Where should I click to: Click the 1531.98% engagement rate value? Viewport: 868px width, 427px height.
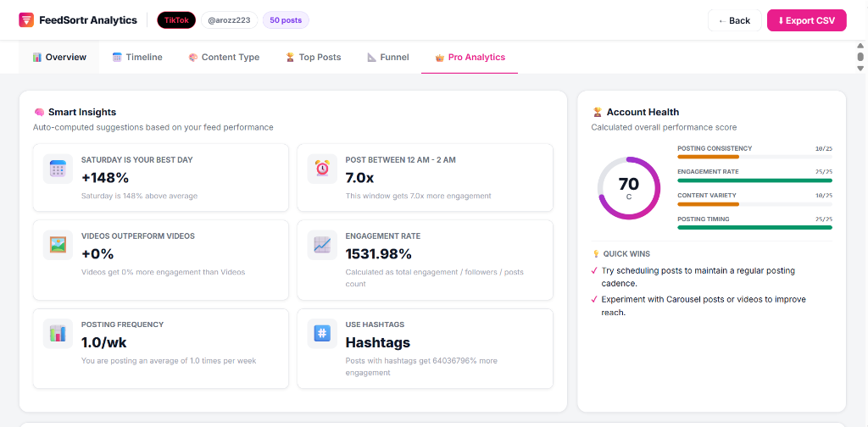(x=379, y=254)
